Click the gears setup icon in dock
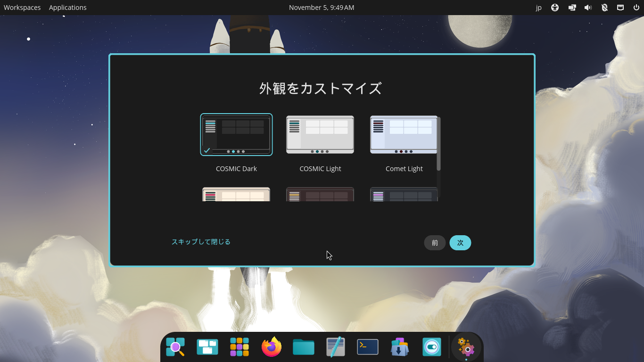The height and width of the screenshot is (362, 644). tap(466, 348)
